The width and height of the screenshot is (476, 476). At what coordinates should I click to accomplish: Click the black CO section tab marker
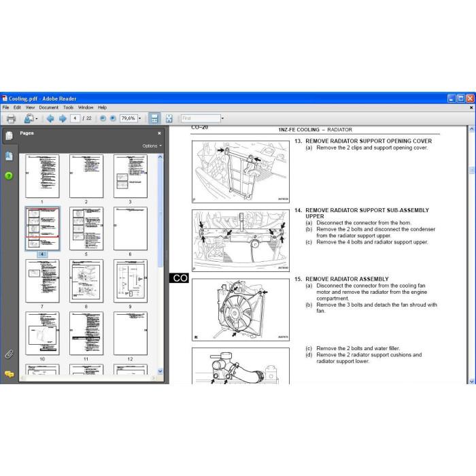[179, 277]
